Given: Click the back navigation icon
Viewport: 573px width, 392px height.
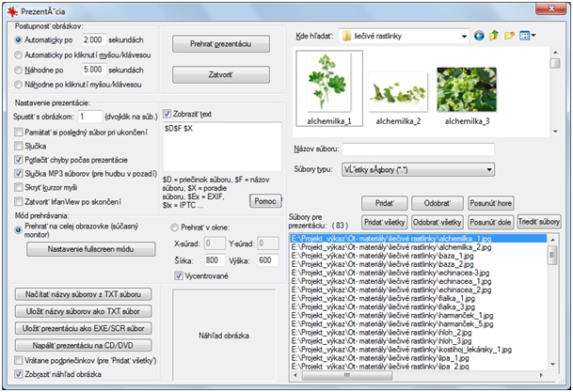Looking at the screenshot, I should click(479, 36).
